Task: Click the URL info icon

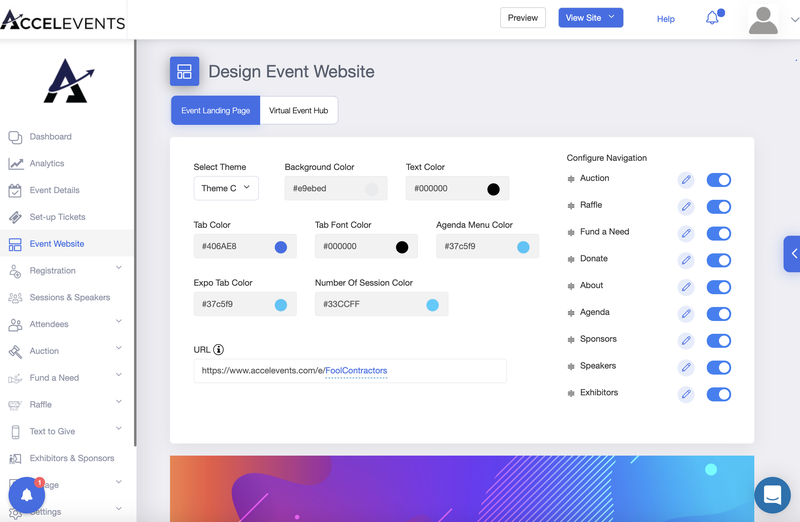Action: click(218, 350)
